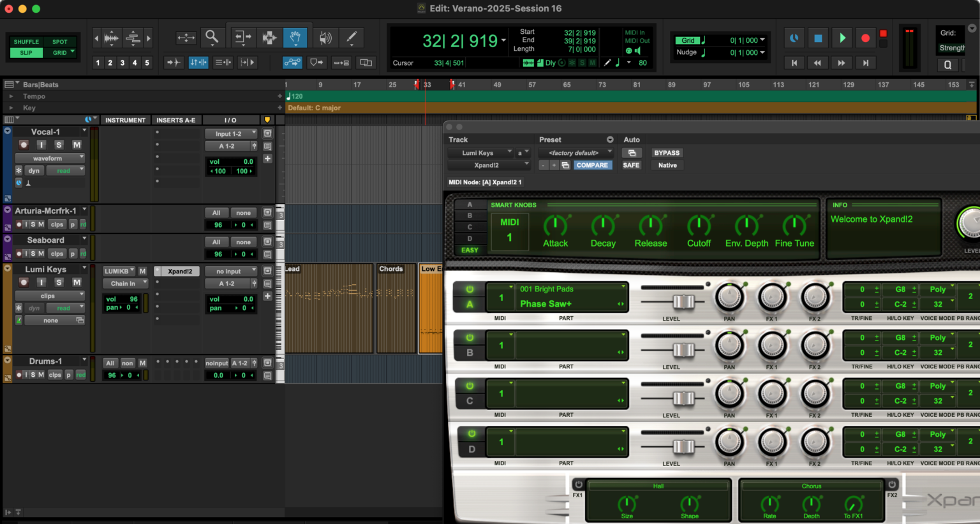Select the Selector tool
Viewport: 980px width, 524px height.
(x=270, y=37)
